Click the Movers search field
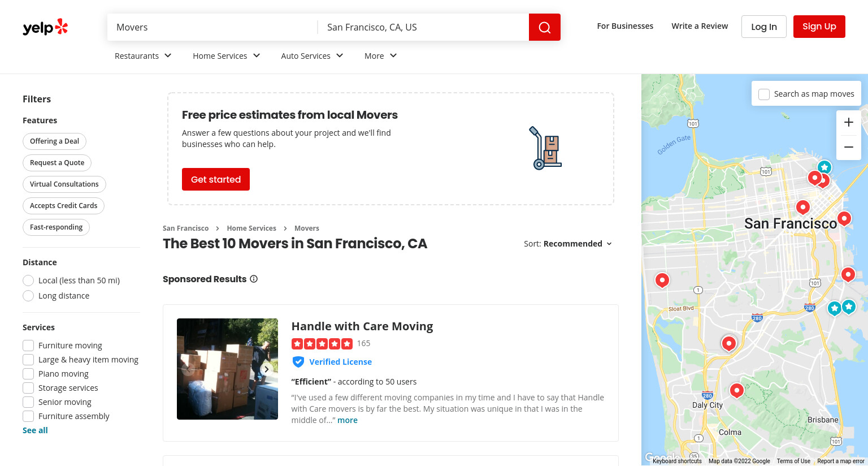 [212, 27]
